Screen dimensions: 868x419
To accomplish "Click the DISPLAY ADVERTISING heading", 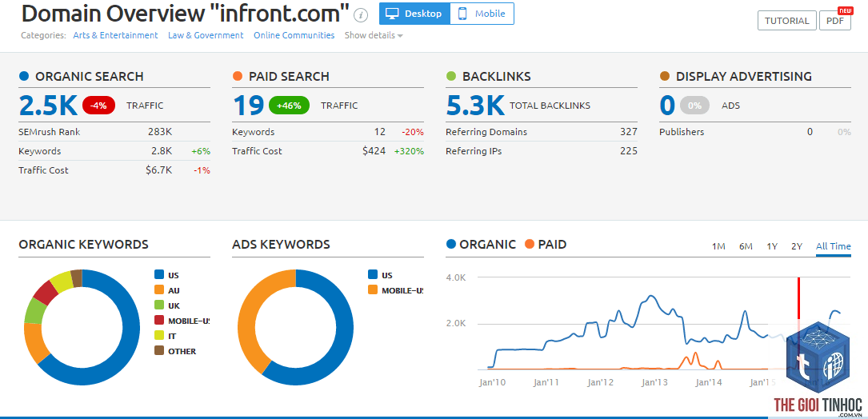I will pyautogui.click(x=743, y=77).
